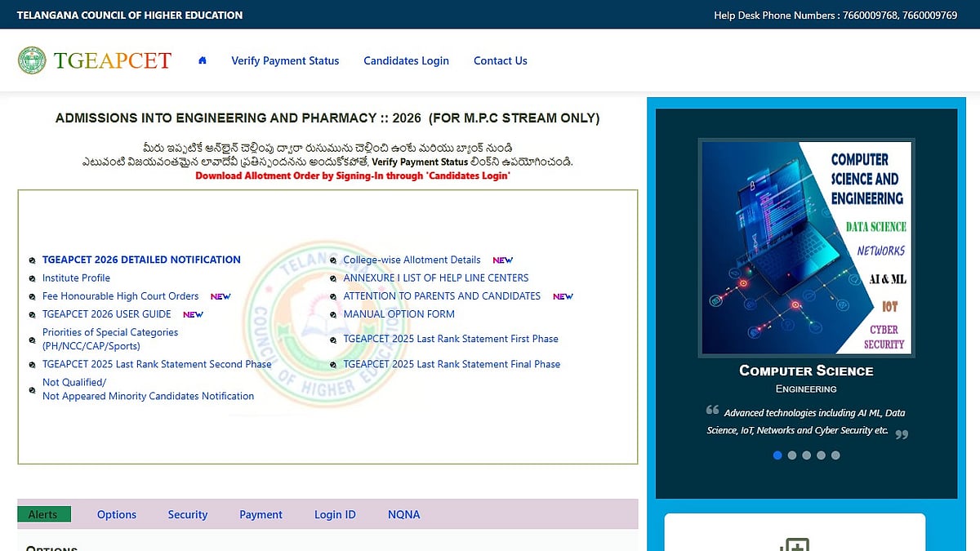Open Manual Option Form link

click(x=399, y=314)
